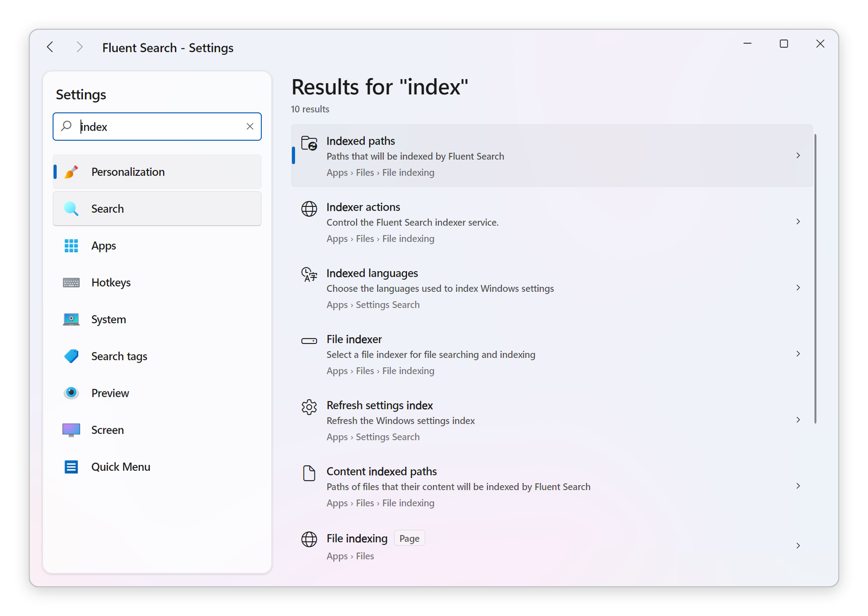The image size is (868, 616).
Task: Click 'Select a file indexer for file searching' text
Action: pos(431,355)
